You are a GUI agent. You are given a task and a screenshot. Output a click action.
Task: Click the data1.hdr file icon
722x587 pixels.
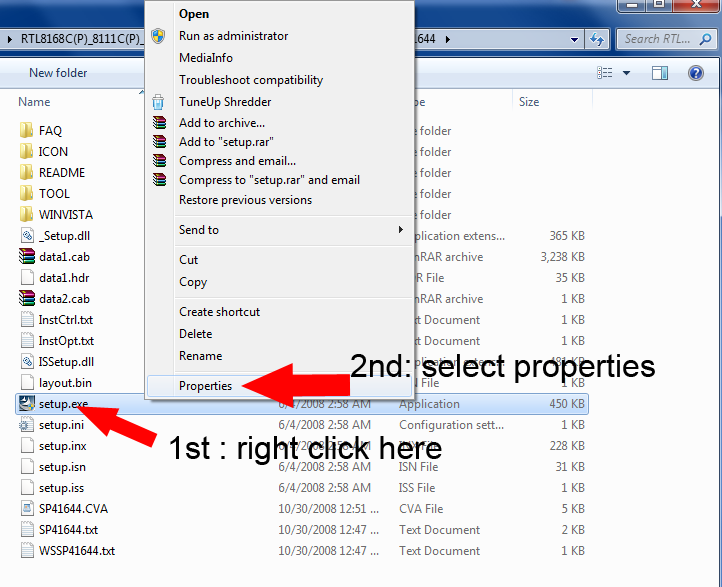click(27, 277)
